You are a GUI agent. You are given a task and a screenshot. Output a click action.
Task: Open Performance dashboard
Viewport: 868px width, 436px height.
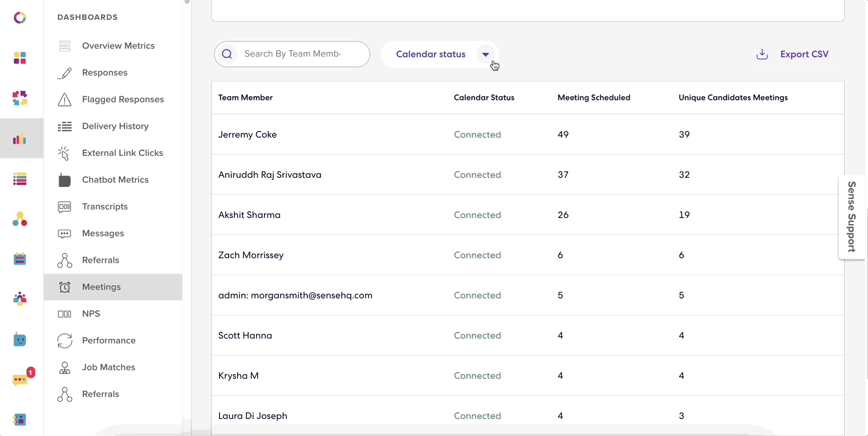coord(109,340)
